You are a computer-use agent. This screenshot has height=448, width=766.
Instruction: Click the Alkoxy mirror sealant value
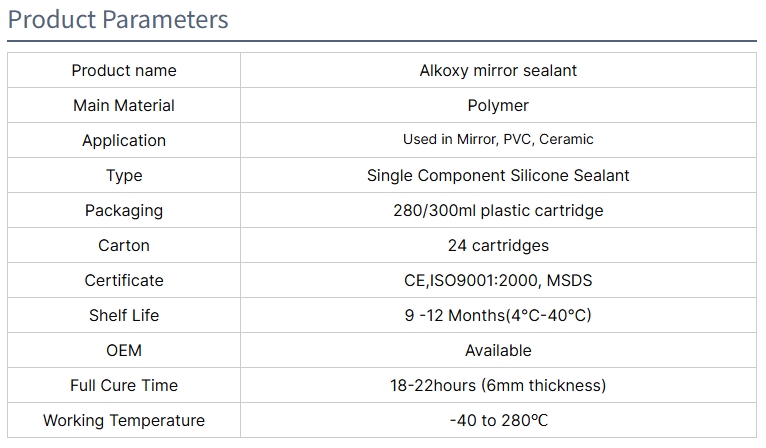[x=498, y=70]
